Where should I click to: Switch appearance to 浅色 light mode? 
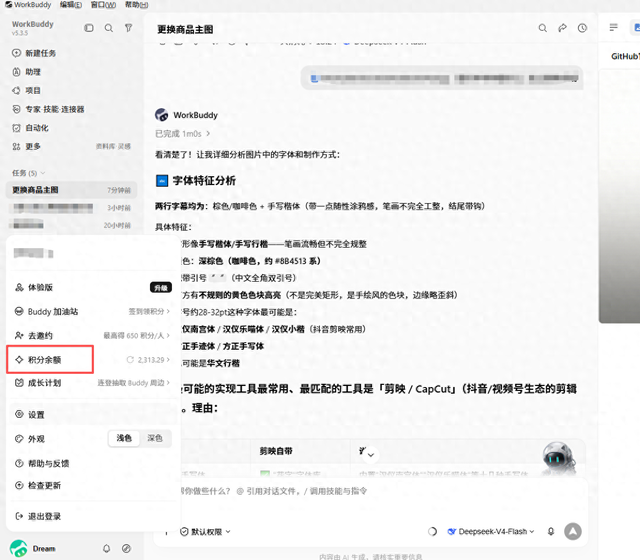pos(124,438)
